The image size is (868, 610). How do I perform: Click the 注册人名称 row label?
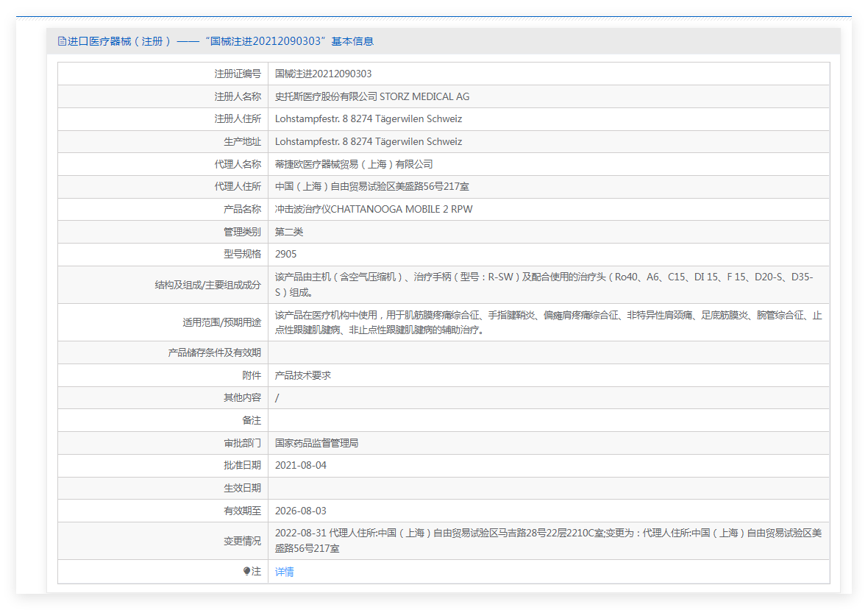click(x=238, y=96)
